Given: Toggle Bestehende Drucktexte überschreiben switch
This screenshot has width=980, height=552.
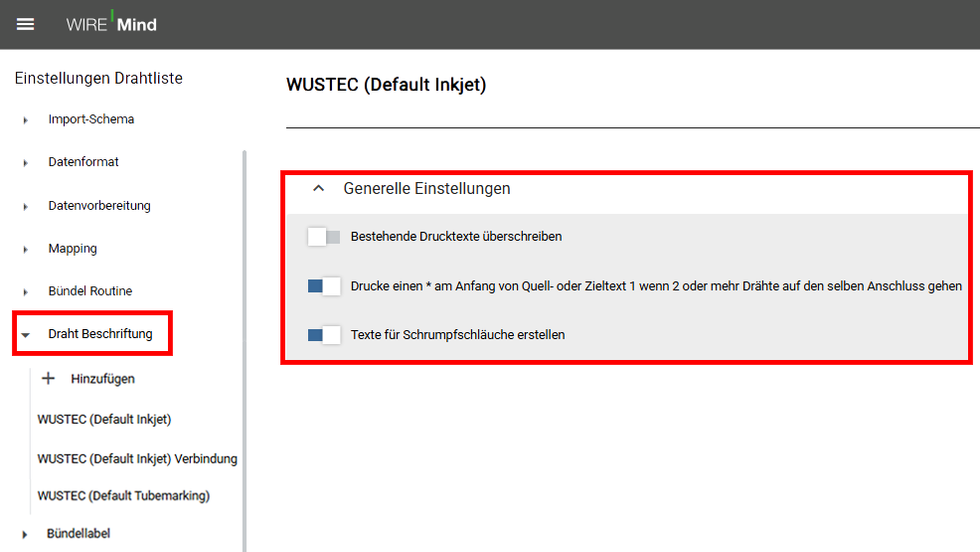Looking at the screenshot, I should tap(324, 237).
